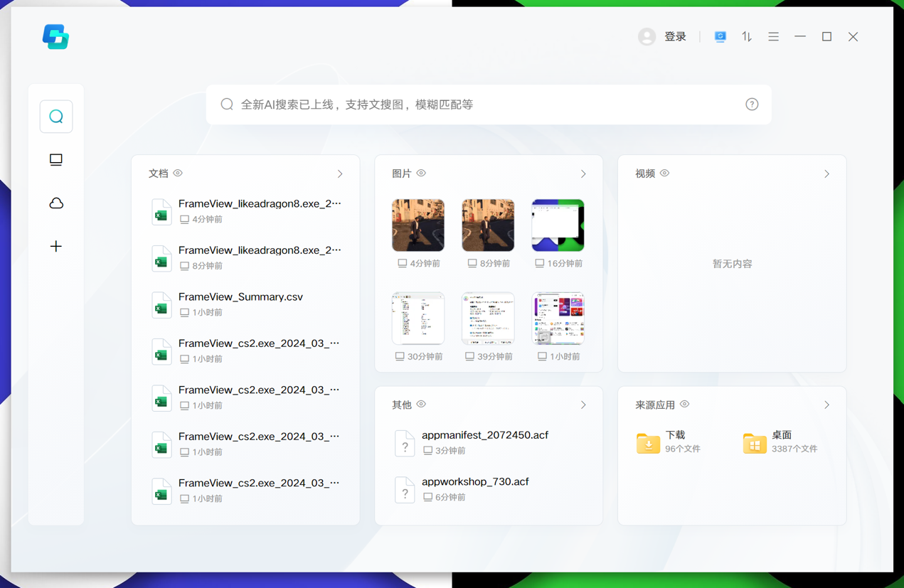Hide the 视频 section using the eye icon
This screenshot has height=588, width=904.
click(665, 173)
